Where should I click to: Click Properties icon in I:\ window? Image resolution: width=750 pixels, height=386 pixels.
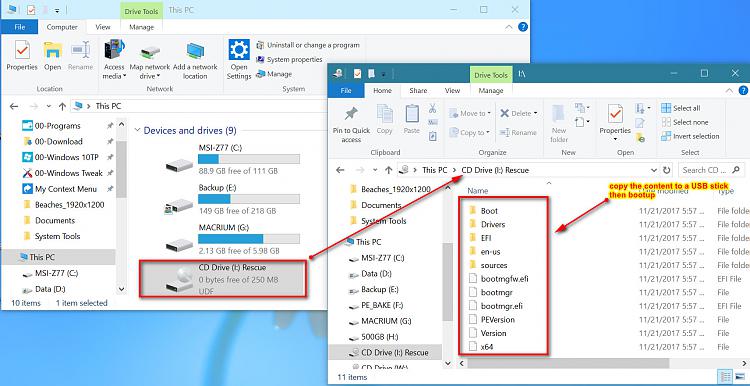click(x=615, y=115)
